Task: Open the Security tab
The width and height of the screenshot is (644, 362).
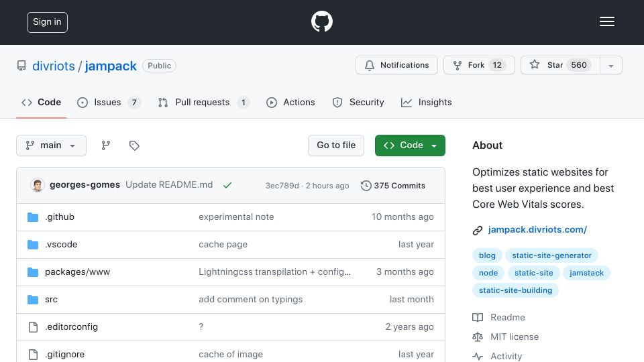Action: [358, 102]
